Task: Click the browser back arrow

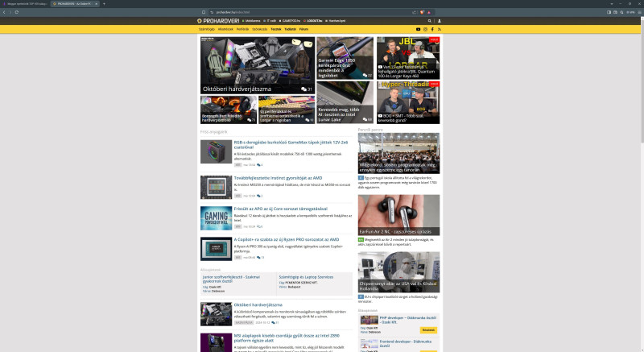Action: 4,12
